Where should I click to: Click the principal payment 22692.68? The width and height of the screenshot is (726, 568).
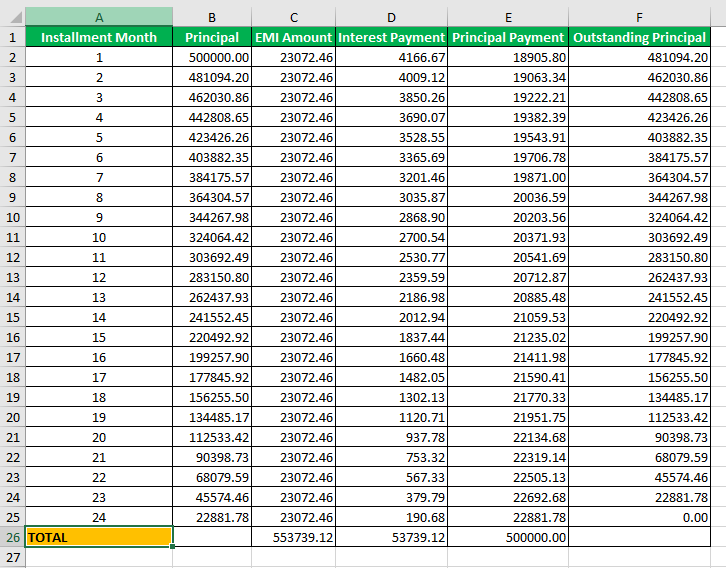pos(508,497)
